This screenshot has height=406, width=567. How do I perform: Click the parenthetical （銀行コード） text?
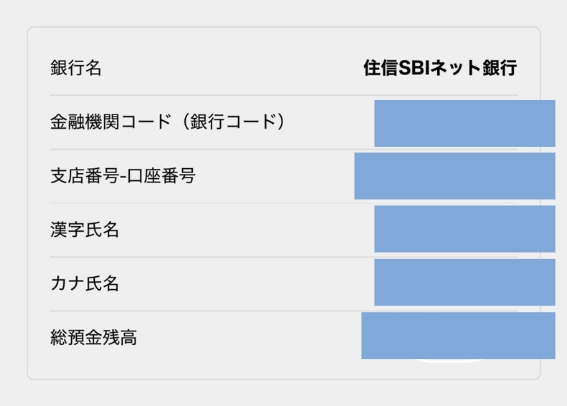pyautogui.click(x=234, y=121)
